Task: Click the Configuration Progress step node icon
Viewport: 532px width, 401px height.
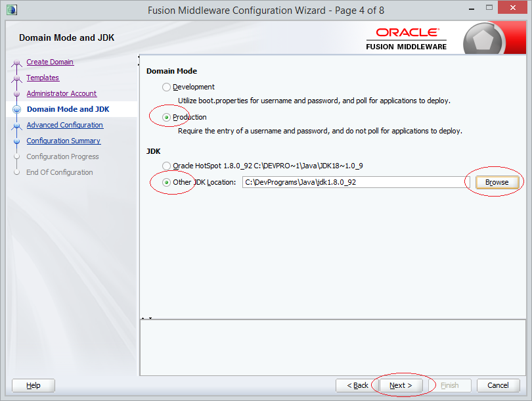Action: (x=16, y=156)
